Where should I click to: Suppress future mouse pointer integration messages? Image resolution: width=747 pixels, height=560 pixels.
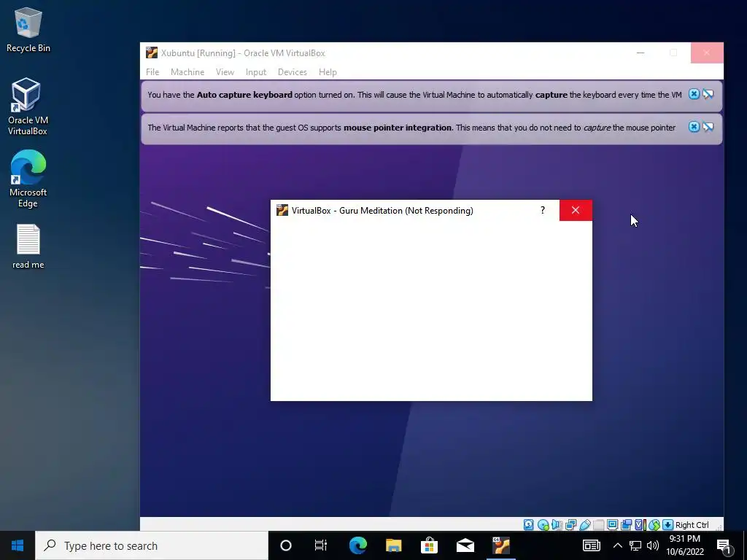(x=708, y=127)
